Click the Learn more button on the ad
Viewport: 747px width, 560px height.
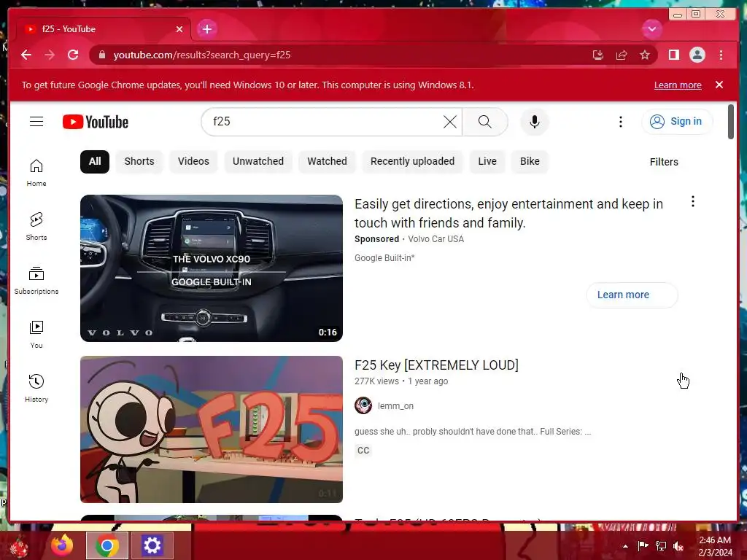coord(632,295)
